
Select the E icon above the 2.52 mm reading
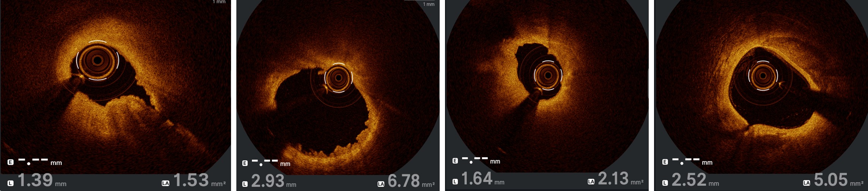(665, 162)
